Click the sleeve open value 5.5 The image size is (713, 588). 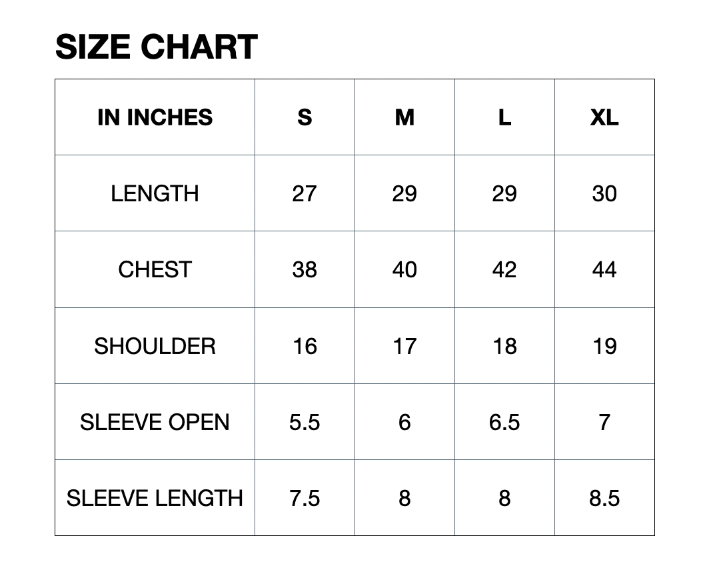pyautogui.click(x=305, y=422)
